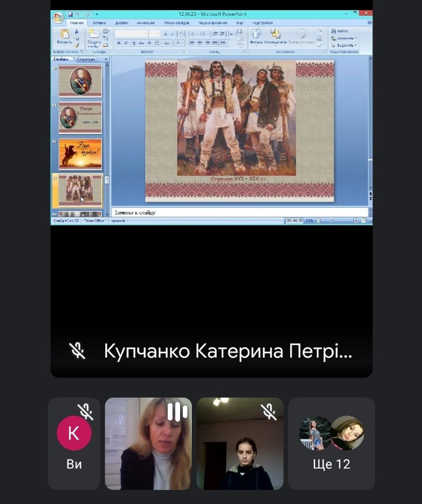Click the zoom out minus button
This screenshot has height=504, width=422.
pyautogui.click(x=318, y=221)
